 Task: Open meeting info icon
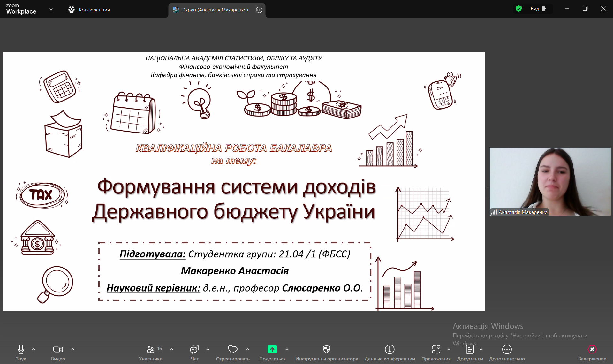click(390, 349)
